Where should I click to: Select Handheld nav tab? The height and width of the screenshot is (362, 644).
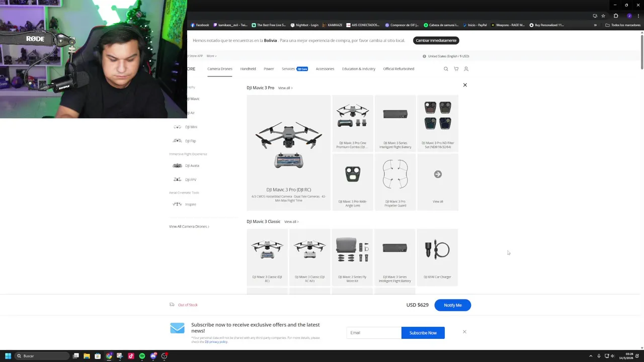[x=248, y=69]
